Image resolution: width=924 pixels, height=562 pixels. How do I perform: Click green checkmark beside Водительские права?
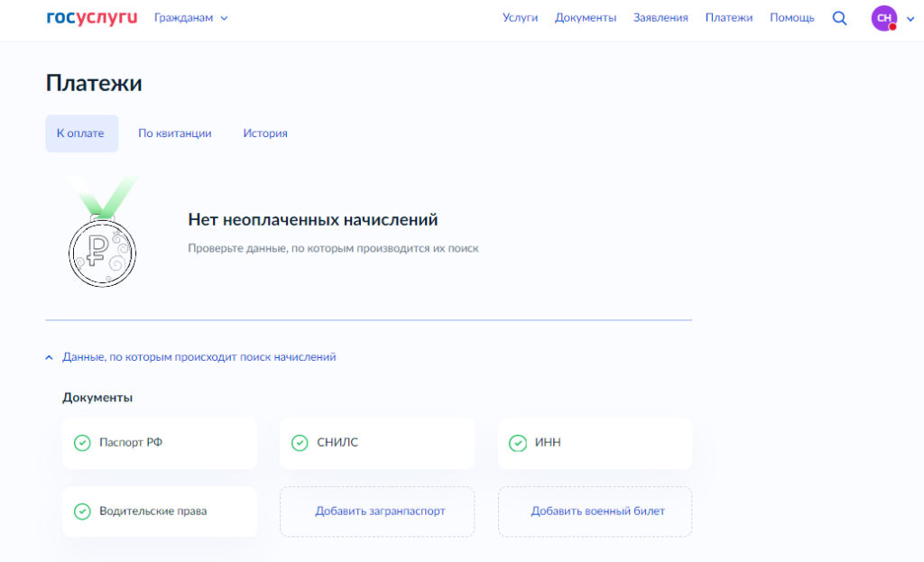point(82,511)
